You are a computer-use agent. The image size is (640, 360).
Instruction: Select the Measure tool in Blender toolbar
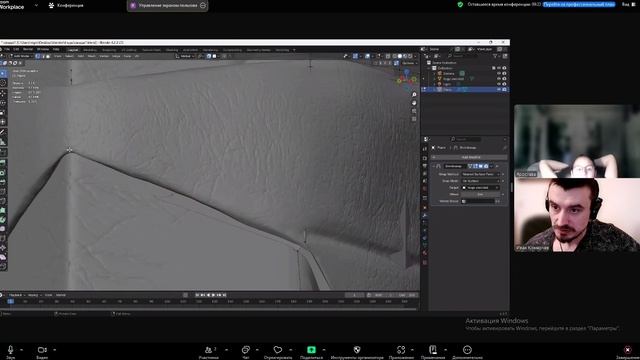(x=3, y=142)
